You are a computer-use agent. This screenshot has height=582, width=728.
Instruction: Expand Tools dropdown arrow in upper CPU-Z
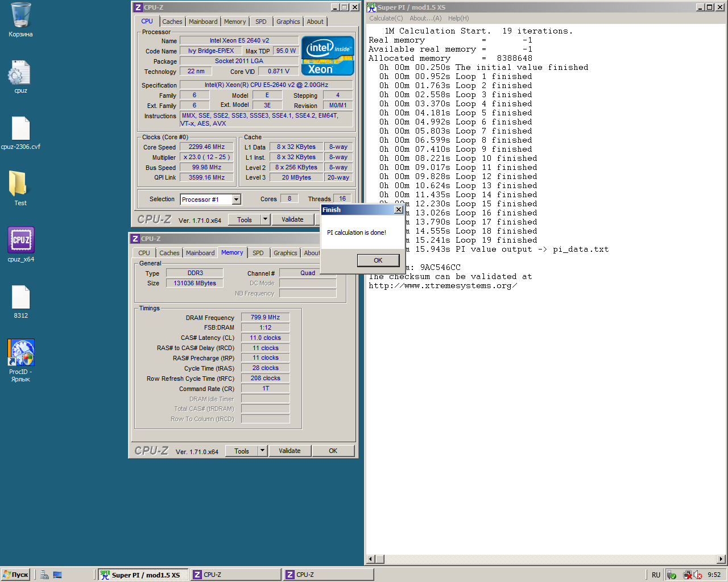pos(265,219)
